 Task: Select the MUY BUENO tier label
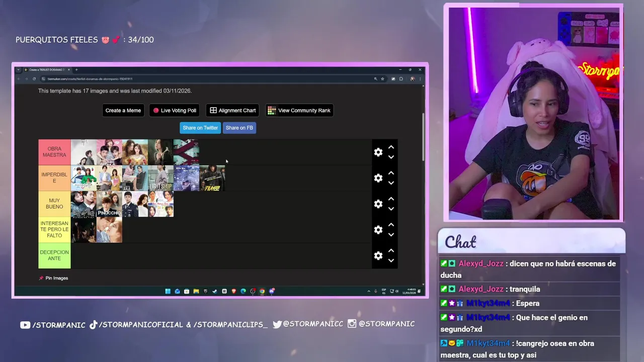coord(54,204)
